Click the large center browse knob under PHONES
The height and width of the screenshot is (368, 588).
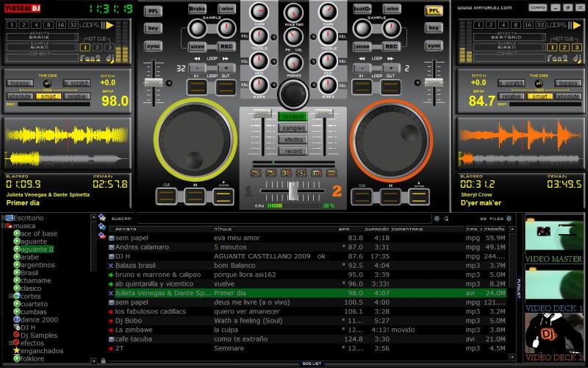pyautogui.click(x=293, y=94)
